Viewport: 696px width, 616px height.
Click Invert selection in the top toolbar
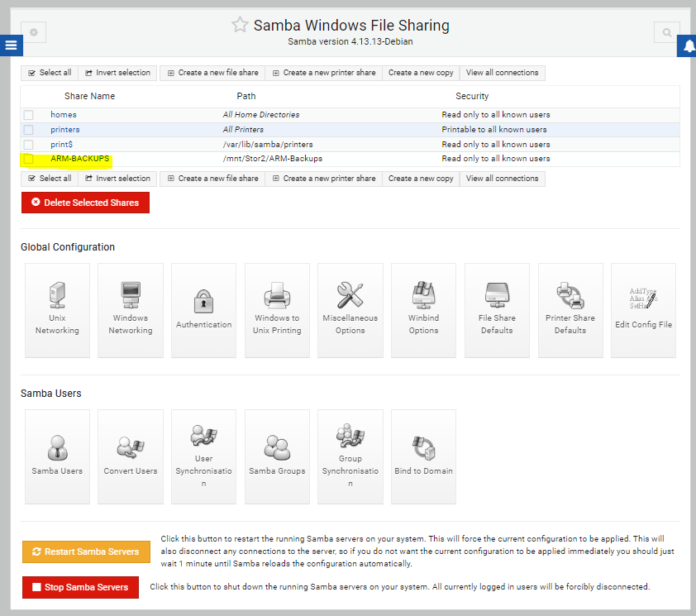click(x=117, y=73)
